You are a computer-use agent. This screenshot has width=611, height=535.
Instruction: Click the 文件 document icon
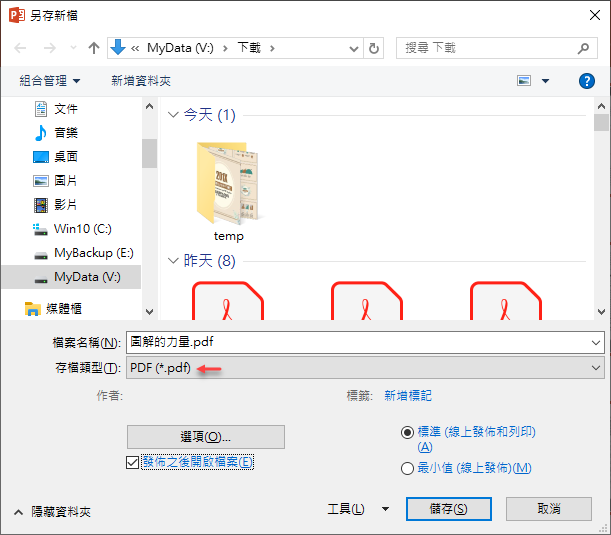coord(41,109)
